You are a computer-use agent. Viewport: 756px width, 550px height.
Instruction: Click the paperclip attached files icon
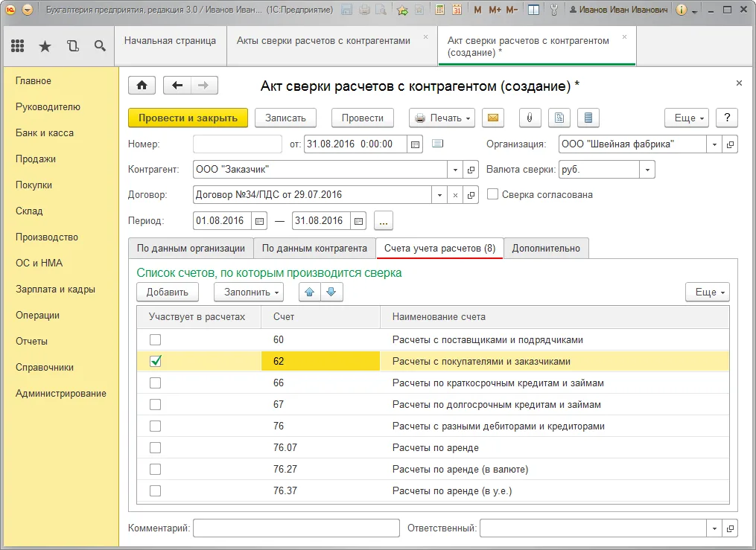click(x=529, y=118)
